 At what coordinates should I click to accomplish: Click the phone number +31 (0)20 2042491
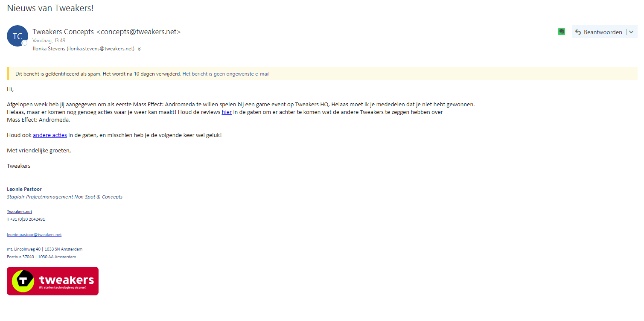click(x=27, y=219)
